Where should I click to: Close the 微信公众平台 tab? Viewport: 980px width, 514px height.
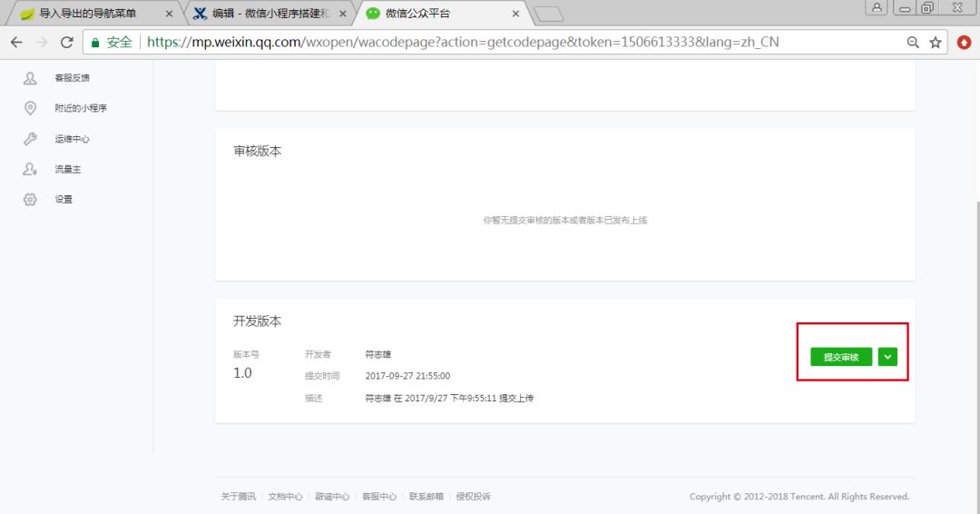click(515, 14)
